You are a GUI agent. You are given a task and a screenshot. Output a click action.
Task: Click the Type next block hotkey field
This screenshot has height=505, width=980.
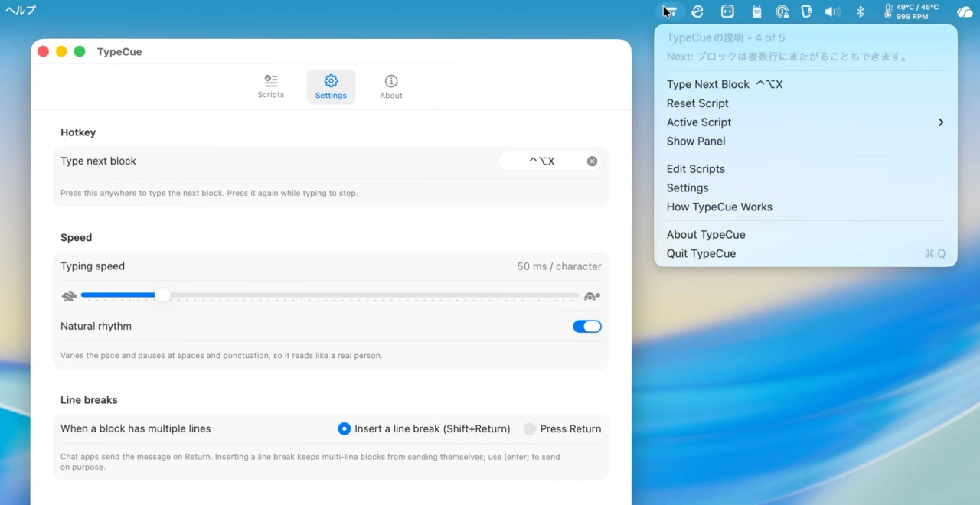click(x=550, y=161)
